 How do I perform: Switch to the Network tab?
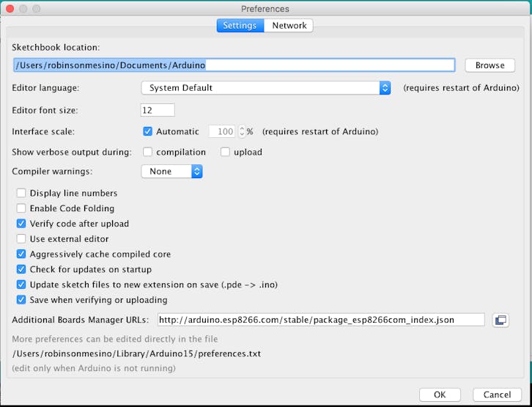coord(289,26)
